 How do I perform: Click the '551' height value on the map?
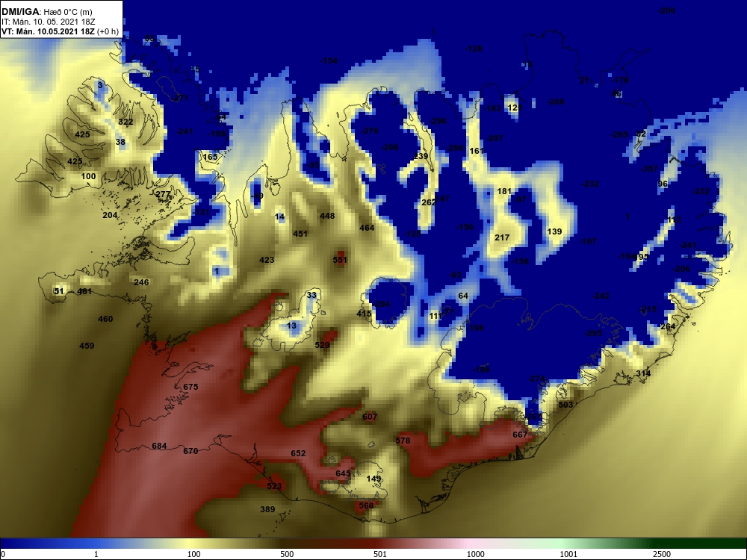pyautogui.click(x=340, y=260)
